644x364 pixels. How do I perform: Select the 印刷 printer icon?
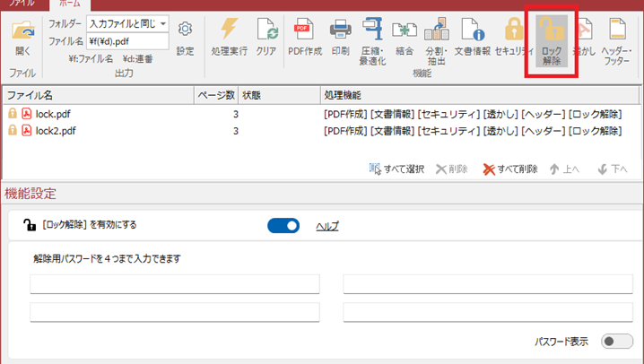341,29
